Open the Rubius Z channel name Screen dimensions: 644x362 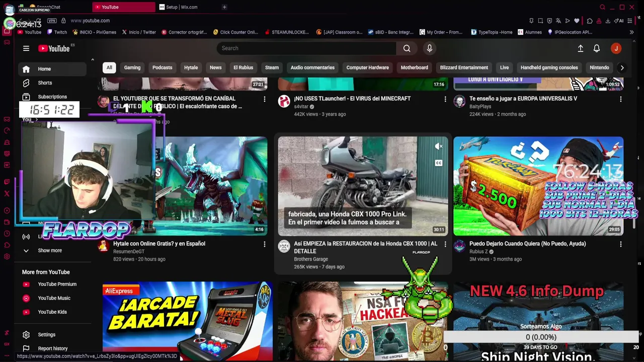click(478, 251)
